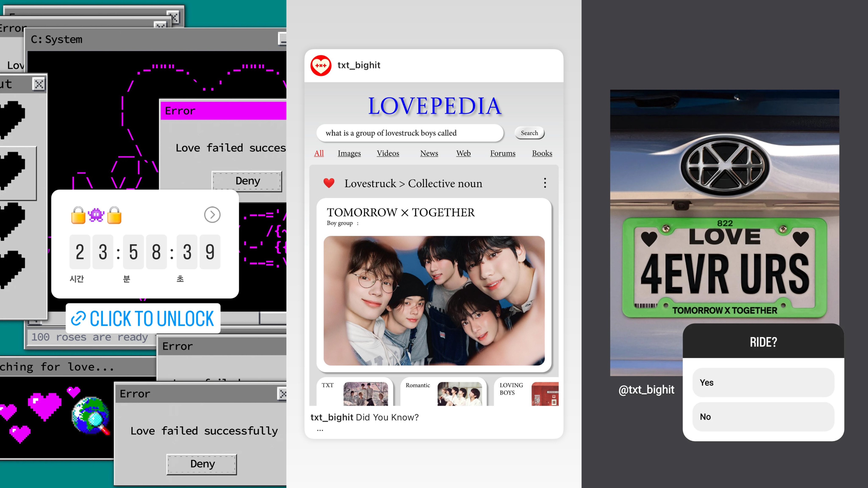Click Deny in the bottom Error dialog

[202, 464]
